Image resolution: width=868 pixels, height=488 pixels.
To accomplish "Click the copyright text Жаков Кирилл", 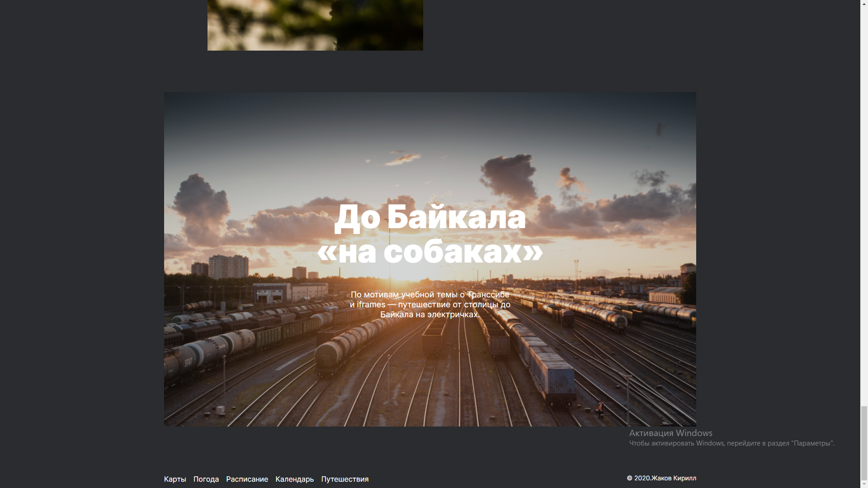I will pyautogui.click(x=661, y=478).
